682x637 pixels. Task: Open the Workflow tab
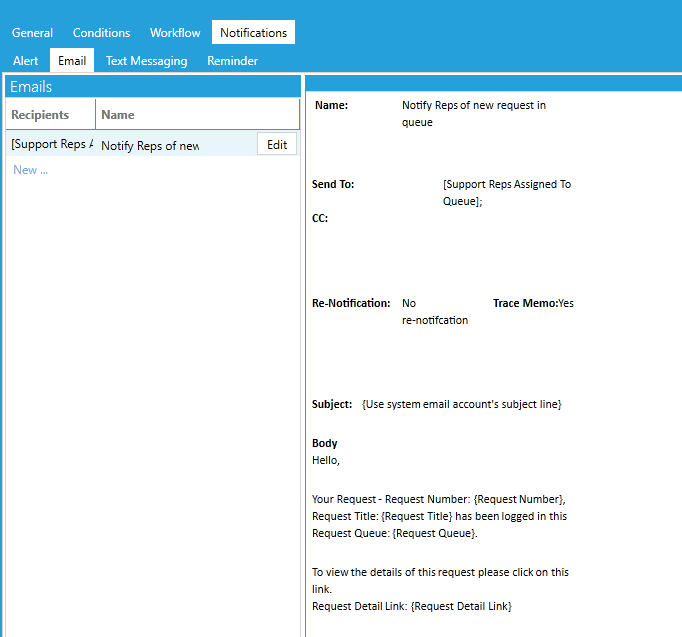pos(175,33)
